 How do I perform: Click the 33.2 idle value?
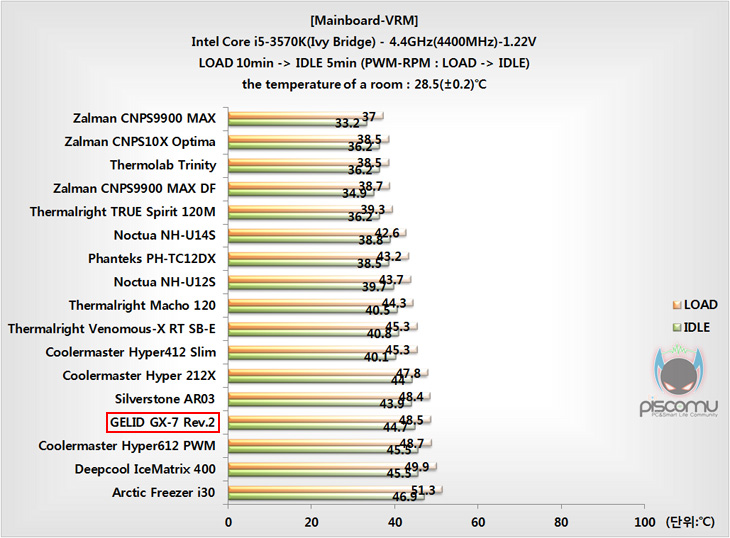(347, 123)
